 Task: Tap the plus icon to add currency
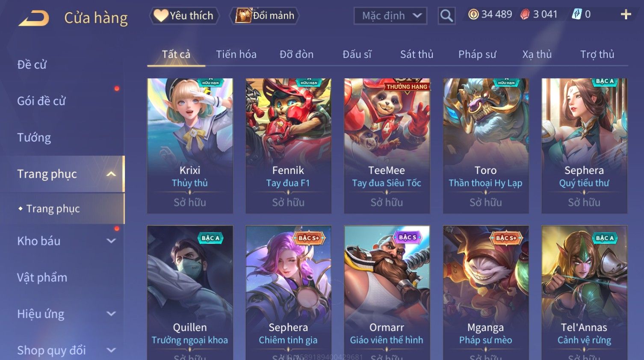[626, 15]
